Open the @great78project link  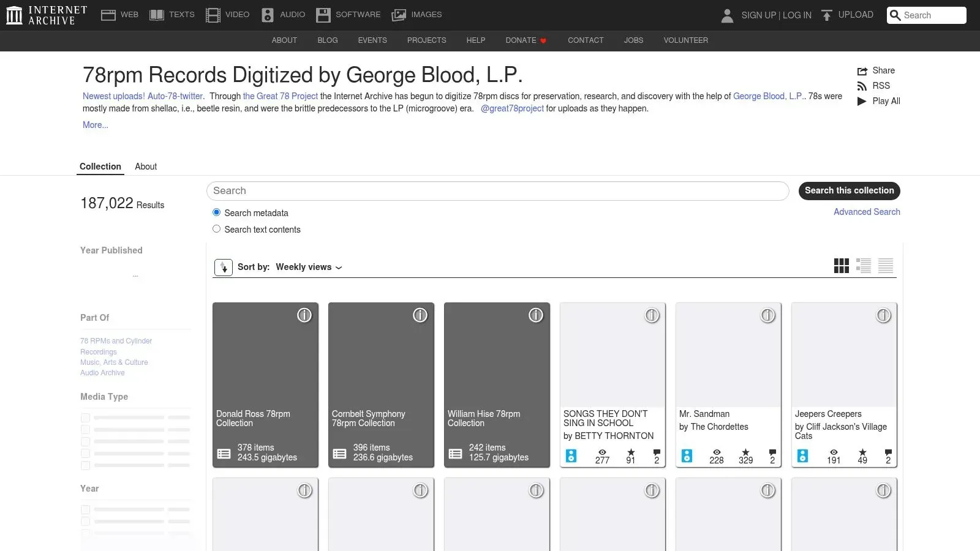point(512,108)
